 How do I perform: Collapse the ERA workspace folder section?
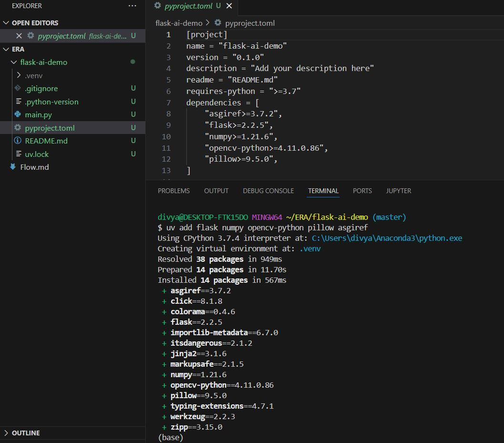tap(6, 49)
